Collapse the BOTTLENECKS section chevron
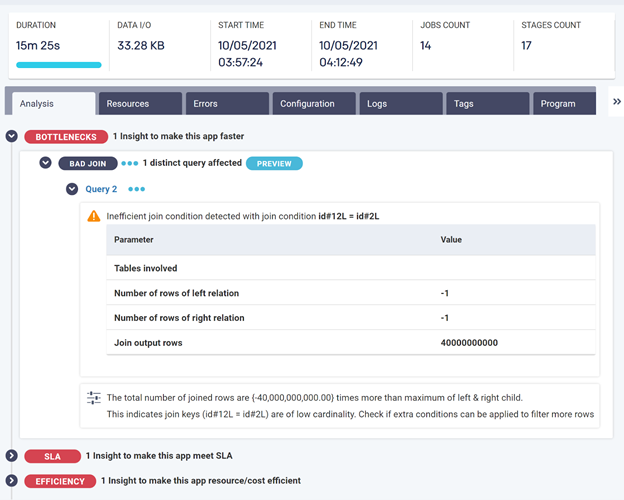Viewport: 624px width, 500px height. [12, 136]
